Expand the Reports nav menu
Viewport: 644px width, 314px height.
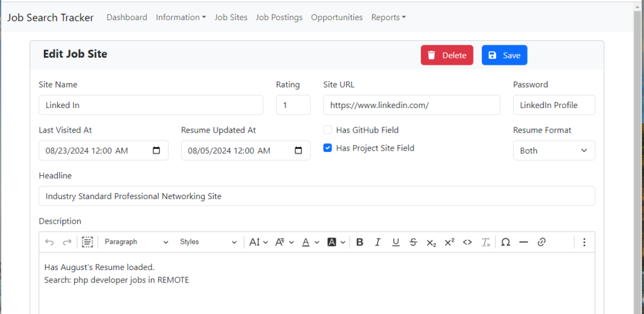click(389, 17)
